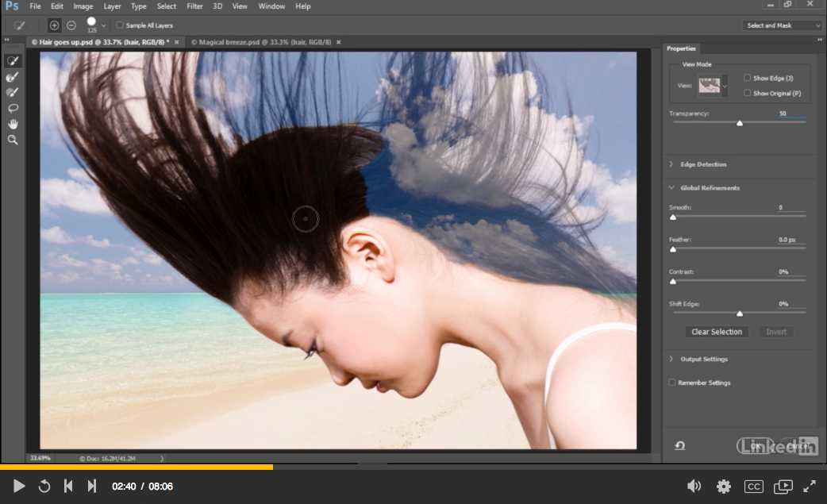
Task: Select the Lasso tool
Action: [13, 108]
